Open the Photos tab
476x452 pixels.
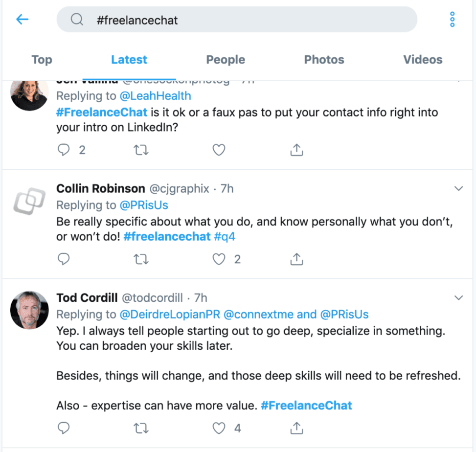pyautogui.click(x=324, y=59)
